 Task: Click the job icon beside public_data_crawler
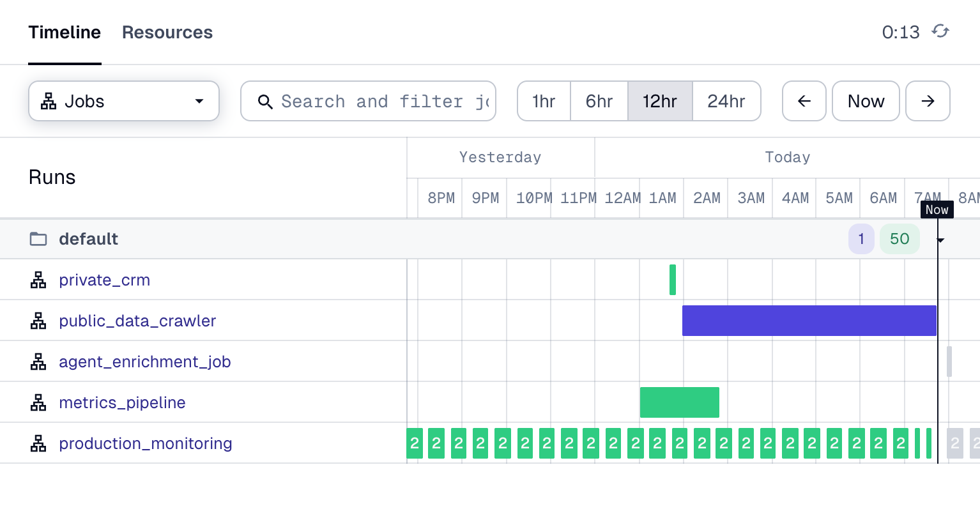(x=38, y=321)
